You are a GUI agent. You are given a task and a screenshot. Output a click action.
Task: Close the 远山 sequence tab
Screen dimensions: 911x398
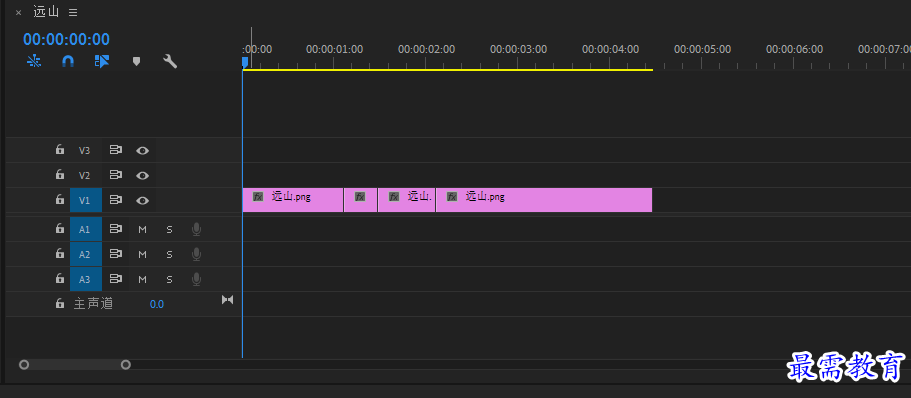19,12
